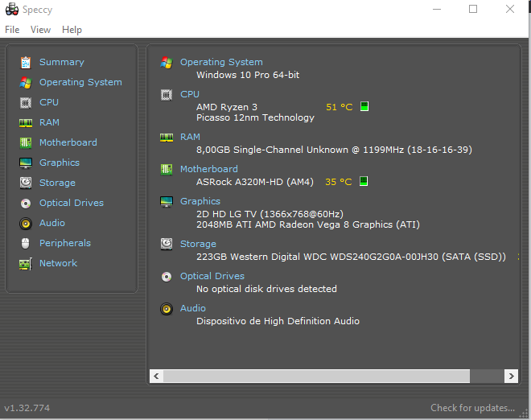Open the File menu
The width and height of the screenshot is (531, 420).
[x=12, y=30]
